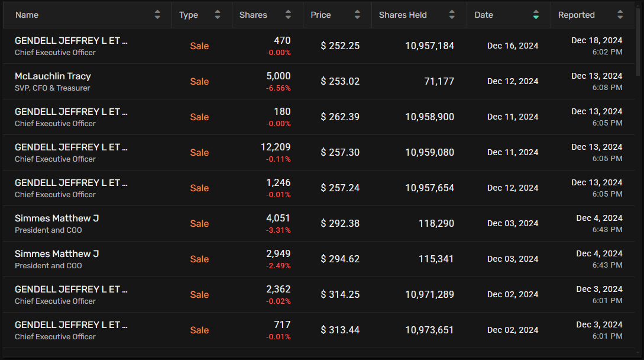Open GENDELL JEFFREY row priced $ 313.44

tap(319, 330)
